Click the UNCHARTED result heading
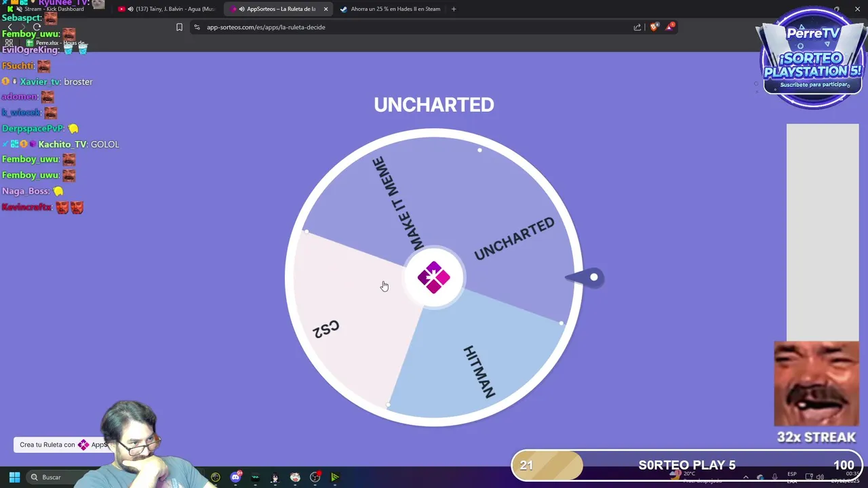The width and height of the screenshot is (868, 488). pyautogui.click(x=434, y=104)
